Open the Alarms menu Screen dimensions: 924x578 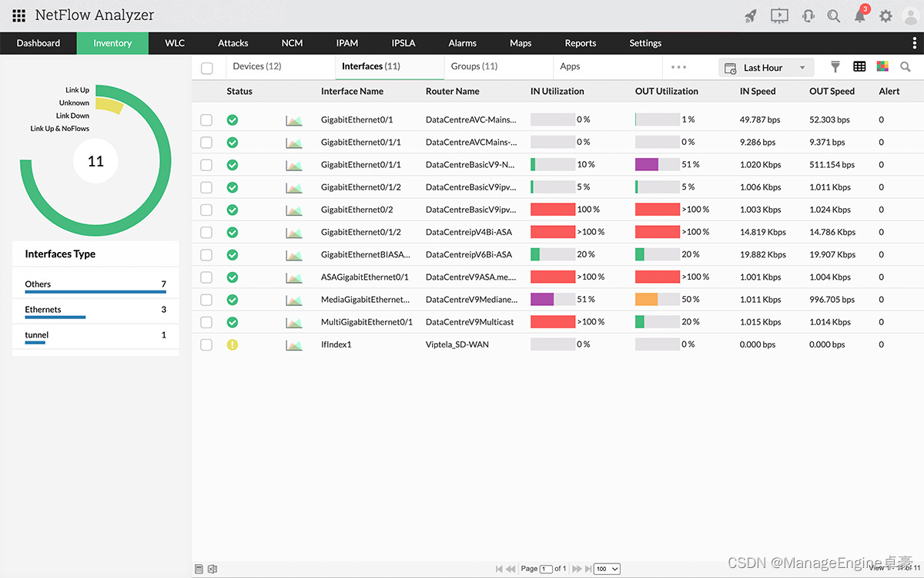(463, 43)
